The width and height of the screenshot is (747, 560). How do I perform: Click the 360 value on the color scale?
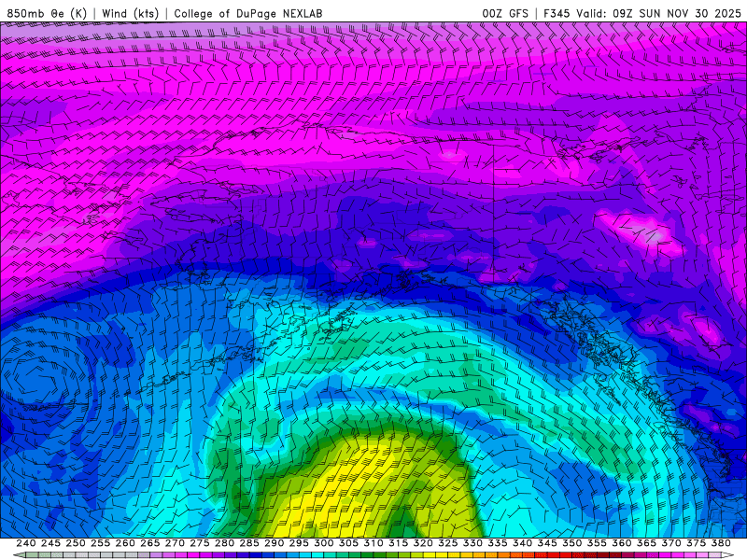[x=622, y=543]
